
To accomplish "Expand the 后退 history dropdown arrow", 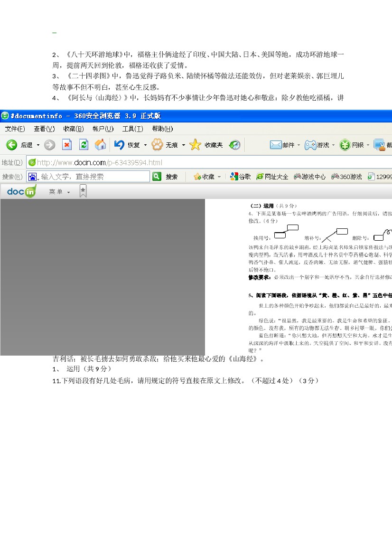I will tap(38, 145).
